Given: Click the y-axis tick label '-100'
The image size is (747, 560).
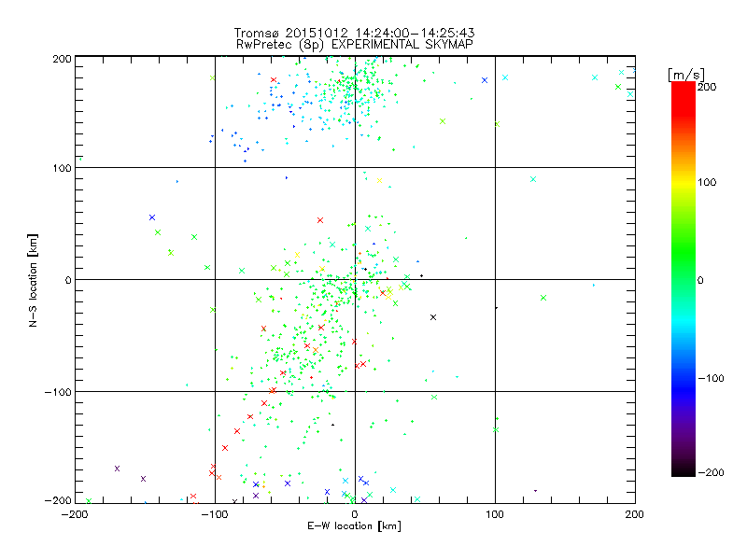Looking at the screenshot, I should click(x=58, y=392).
